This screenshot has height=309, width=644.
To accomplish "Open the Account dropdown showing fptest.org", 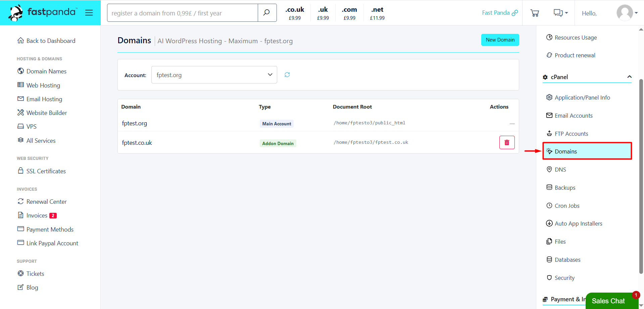I will tap(214, 75).
